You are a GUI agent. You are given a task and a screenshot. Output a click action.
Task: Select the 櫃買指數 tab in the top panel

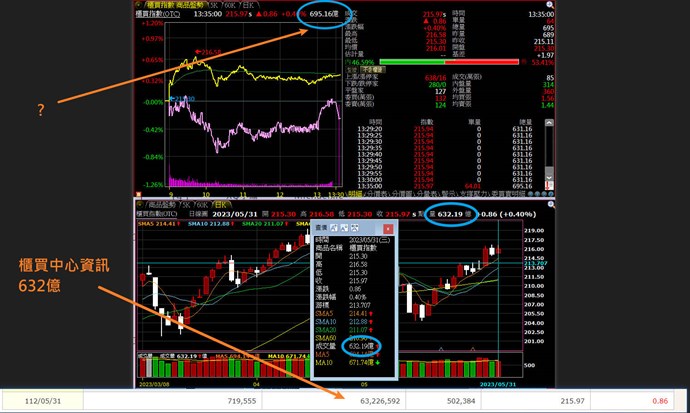[x=175, y=5]
